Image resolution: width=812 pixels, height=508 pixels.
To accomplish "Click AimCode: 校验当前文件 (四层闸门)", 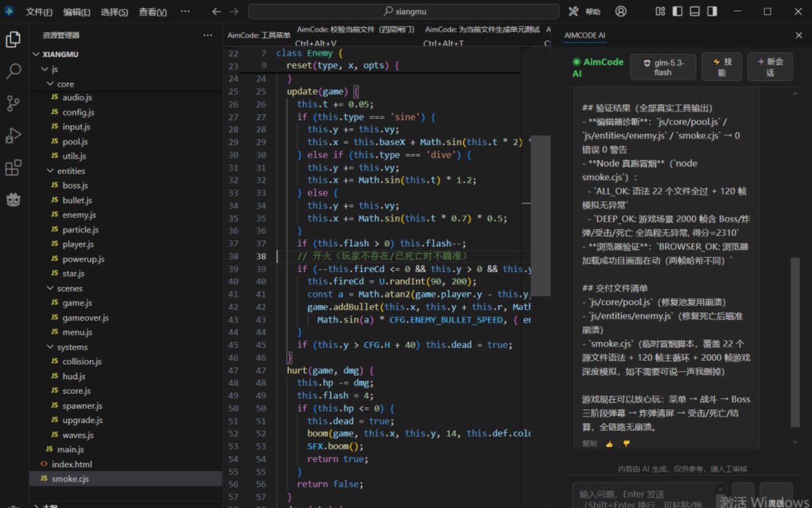I will 356,30.
